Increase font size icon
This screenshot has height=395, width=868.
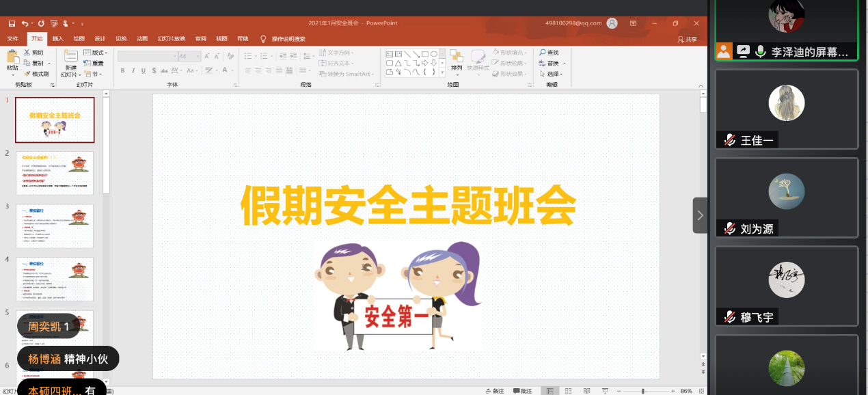[x=208, y=56]
